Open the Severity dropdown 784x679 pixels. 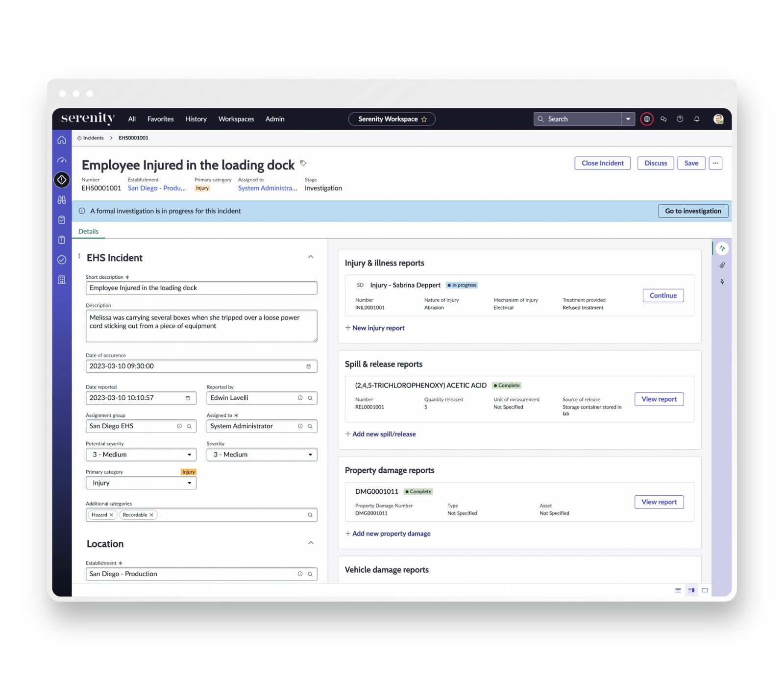tap(310, 454)
